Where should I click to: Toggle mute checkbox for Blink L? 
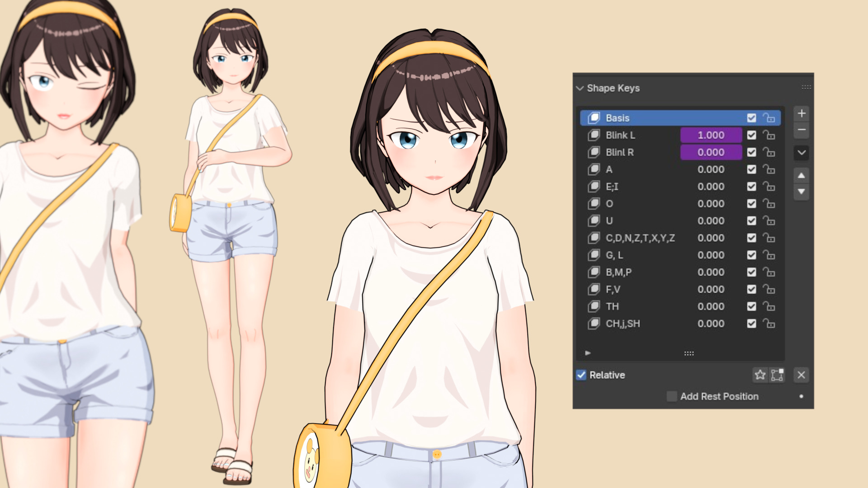(x=751, y=135)
